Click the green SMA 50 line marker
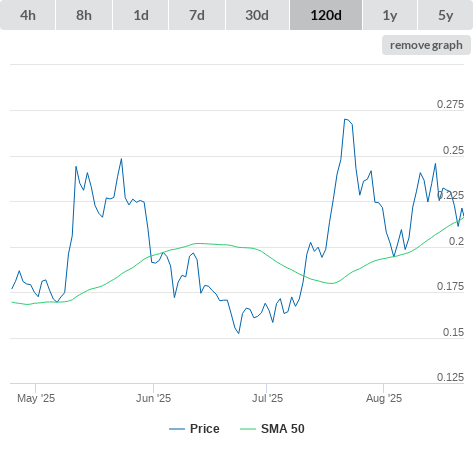 (248, 429)
